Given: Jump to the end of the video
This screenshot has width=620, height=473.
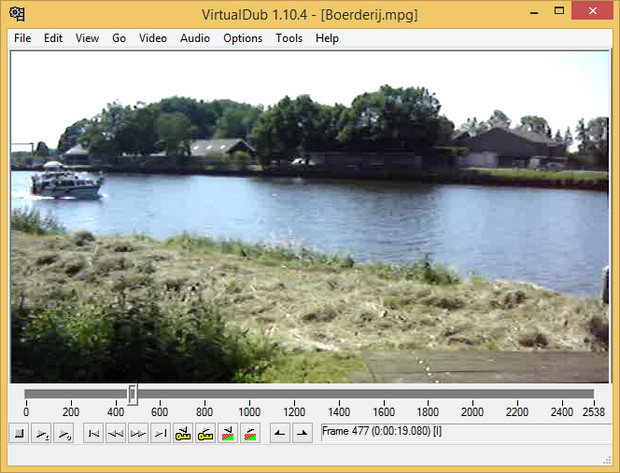Looking at the screenshot, I should point(161,433).
